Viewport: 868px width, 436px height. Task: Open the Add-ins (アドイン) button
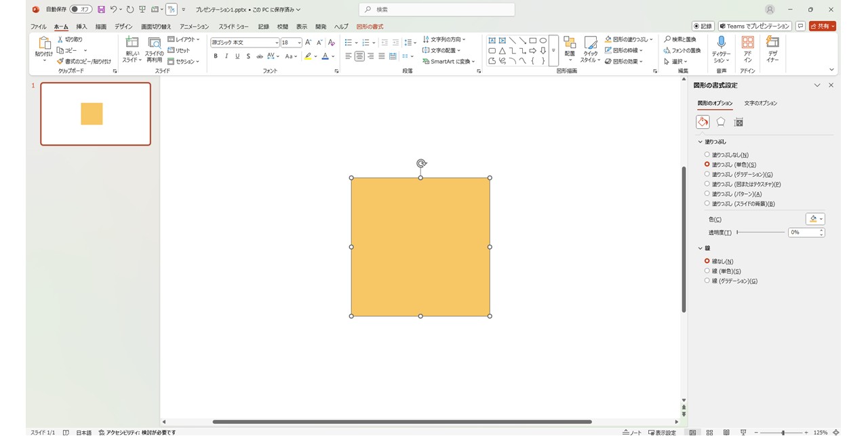click(747, 49)
